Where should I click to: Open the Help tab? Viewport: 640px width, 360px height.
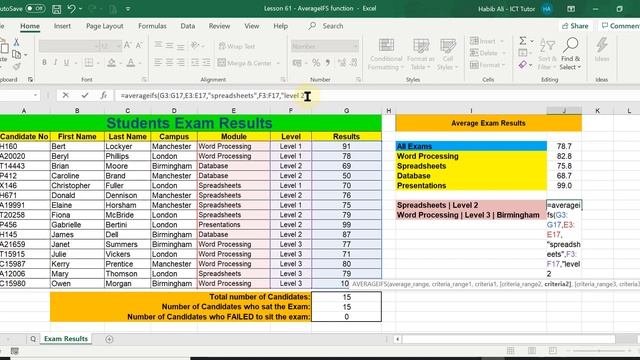coord(280,26)
